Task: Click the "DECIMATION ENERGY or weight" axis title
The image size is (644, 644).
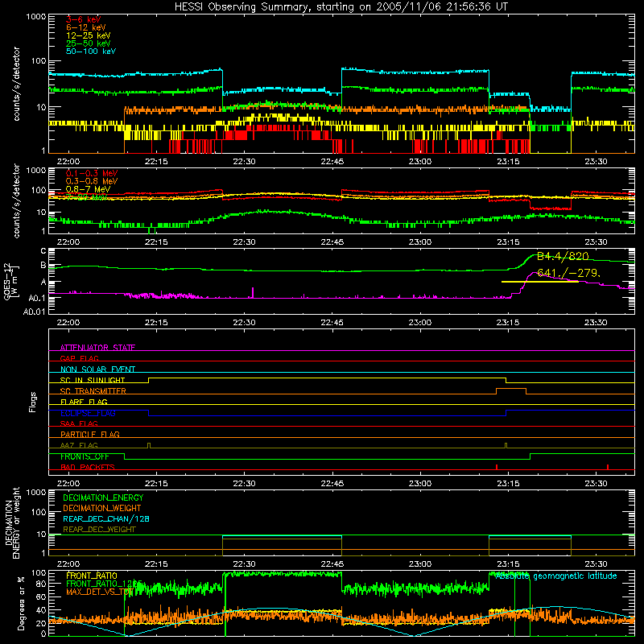Action: click(x=12, y=522)
